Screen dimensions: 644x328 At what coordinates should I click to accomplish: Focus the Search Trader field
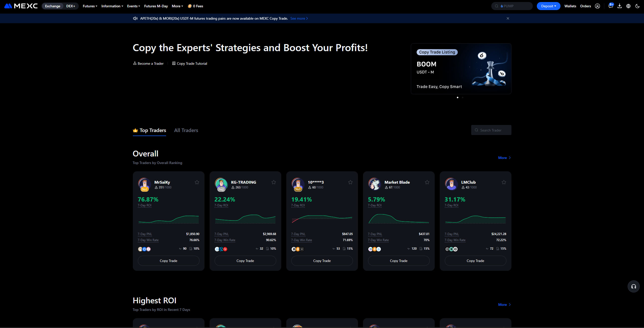click(491, 130)
